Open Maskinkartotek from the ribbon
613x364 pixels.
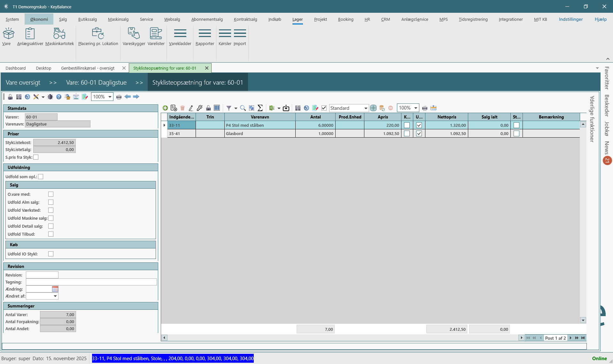[x=59, y=36]
